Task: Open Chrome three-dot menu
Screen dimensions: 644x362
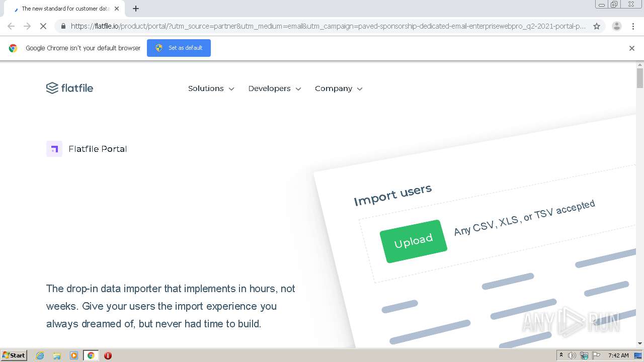Action: (633, 26)
